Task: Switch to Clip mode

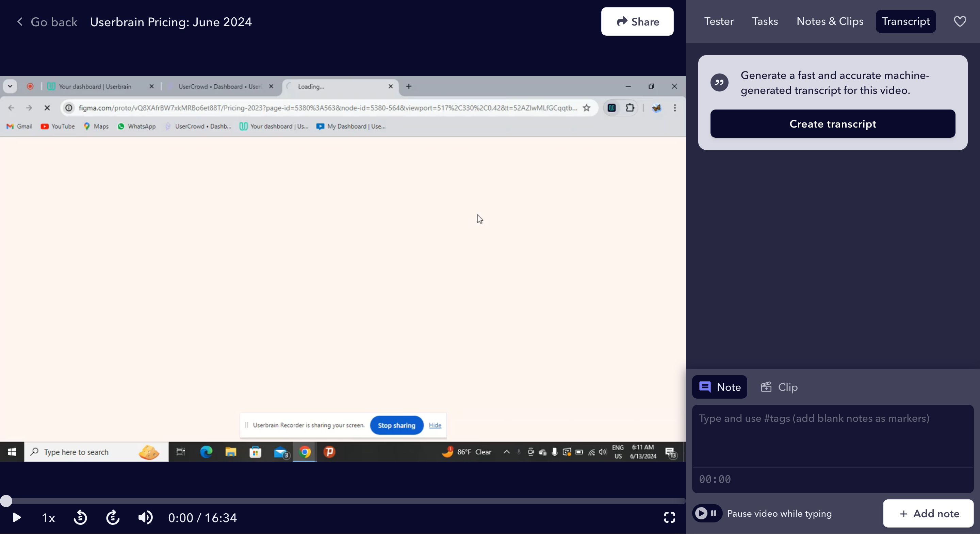Action: click(x=779, y=387)
